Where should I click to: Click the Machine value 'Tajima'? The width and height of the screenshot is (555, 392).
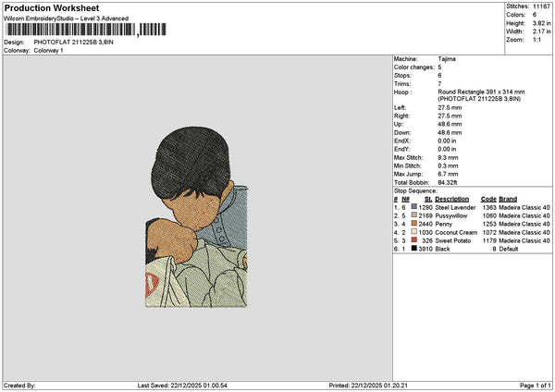click(x=447, y=59)
